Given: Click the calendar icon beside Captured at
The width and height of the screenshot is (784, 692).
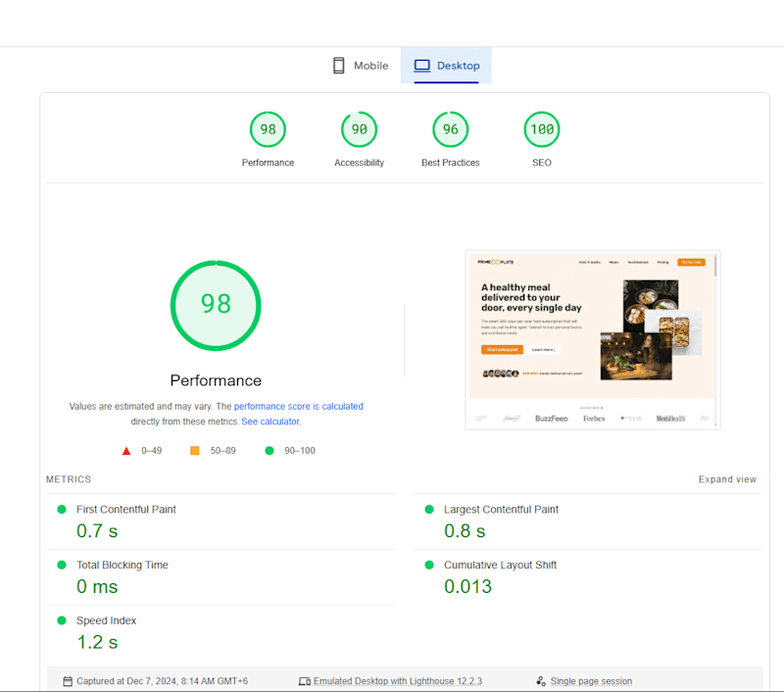Looking at the screenshot, I should point(68,681).
